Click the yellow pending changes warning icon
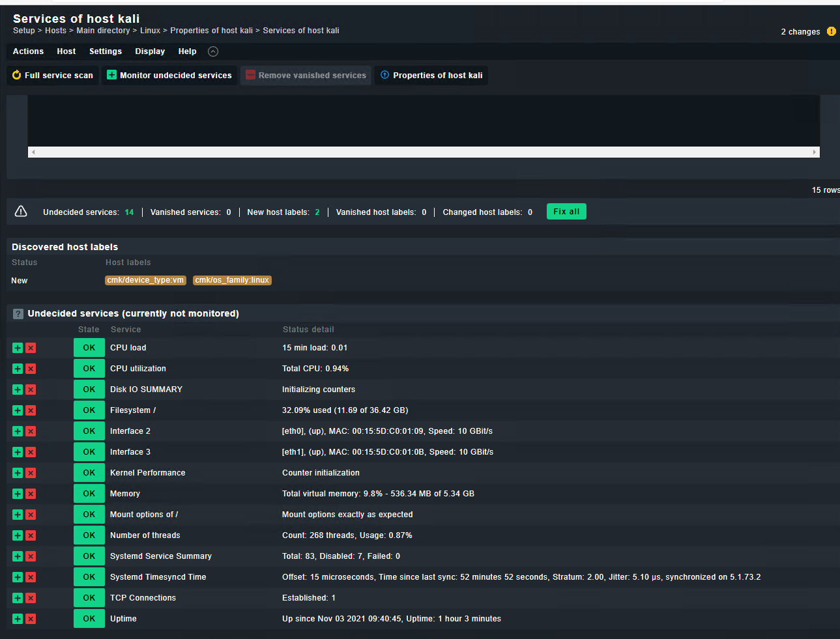 831,31
